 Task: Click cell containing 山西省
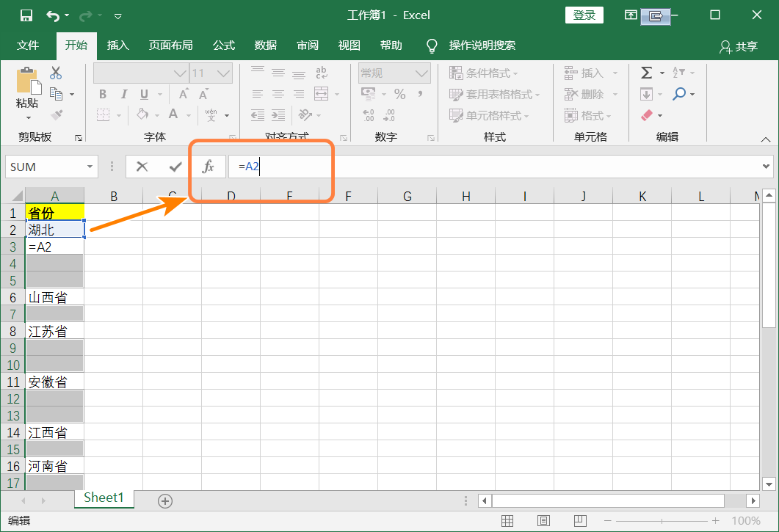click(54, 297)
